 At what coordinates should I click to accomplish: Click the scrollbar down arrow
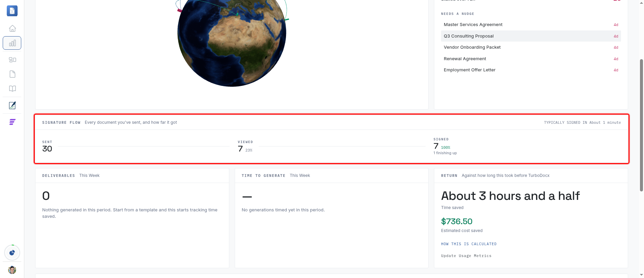pyautogui.click(x=641, y=275)
